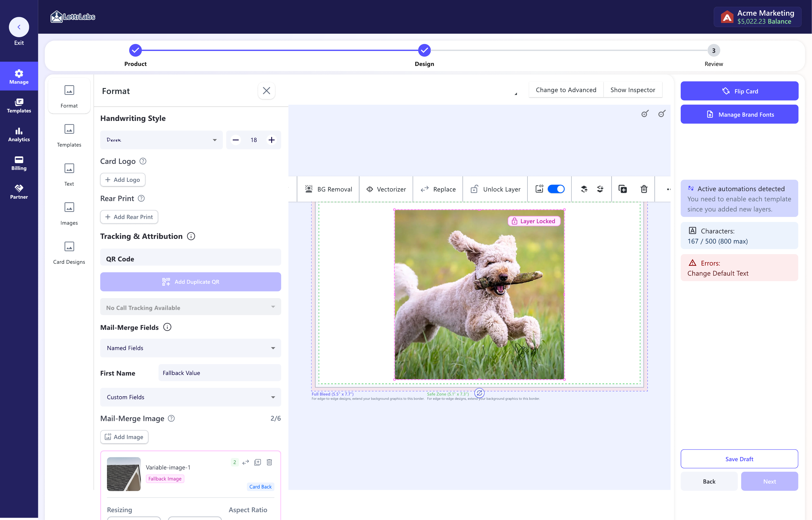Go to the Design step
812x520 pixels.
[x=425, y=51]
